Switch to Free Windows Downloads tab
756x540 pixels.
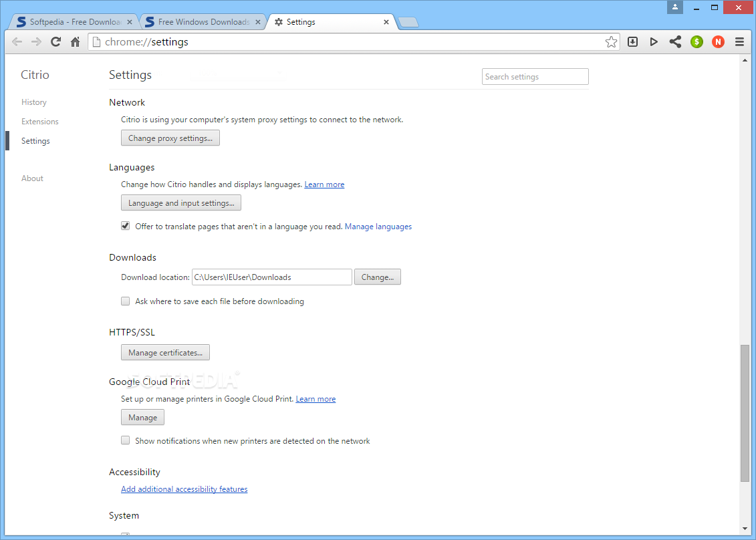coord(203,22)
